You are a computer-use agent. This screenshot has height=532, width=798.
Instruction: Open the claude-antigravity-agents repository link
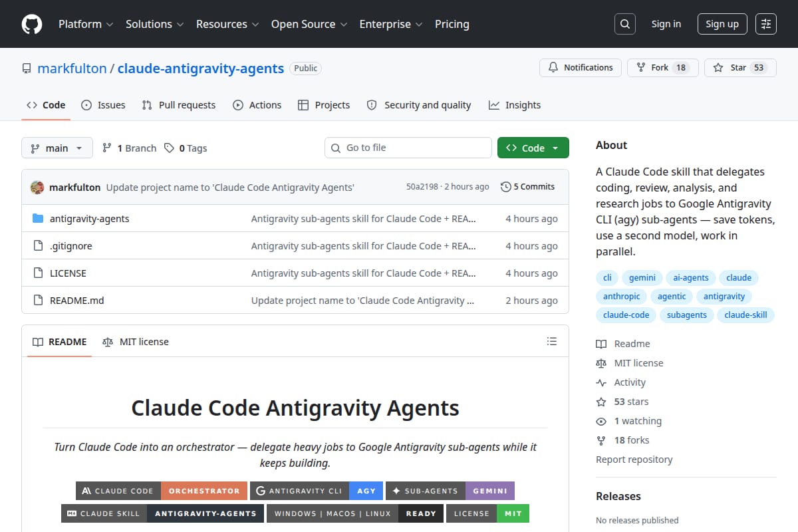coord(201,68)
